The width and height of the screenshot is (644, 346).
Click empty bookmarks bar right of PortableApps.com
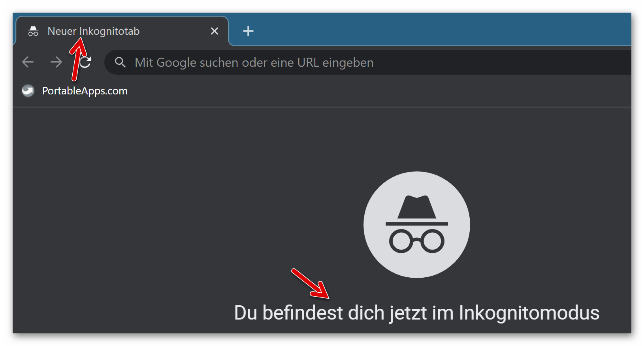(x=356, y=91)
